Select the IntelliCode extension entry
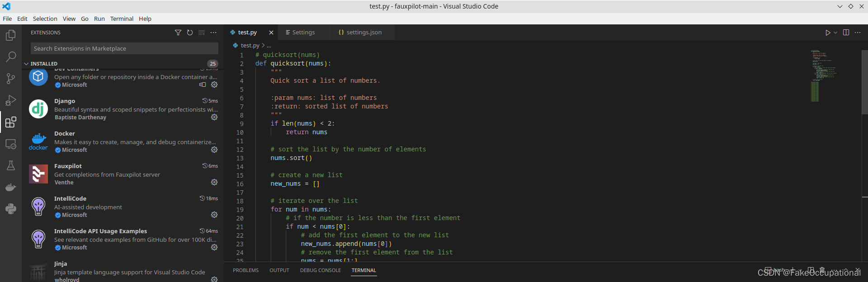This screenshot has width=868, height=282. coord(123,207)
